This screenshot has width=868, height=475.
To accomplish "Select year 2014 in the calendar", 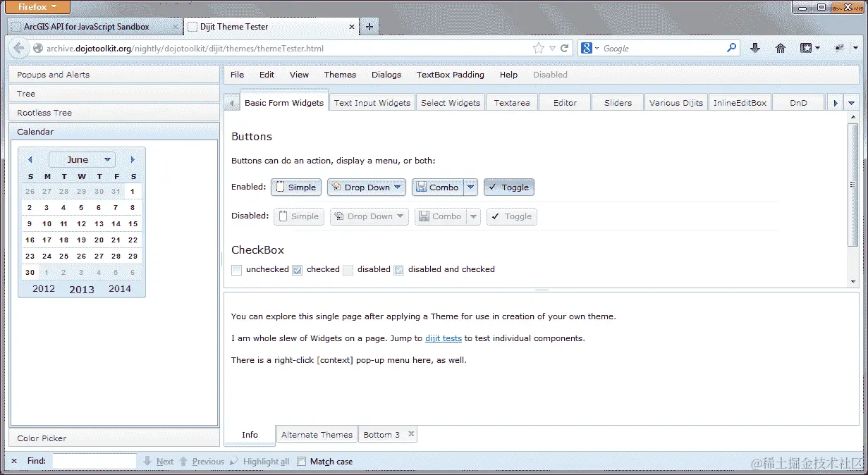I will tap(120, 288).
